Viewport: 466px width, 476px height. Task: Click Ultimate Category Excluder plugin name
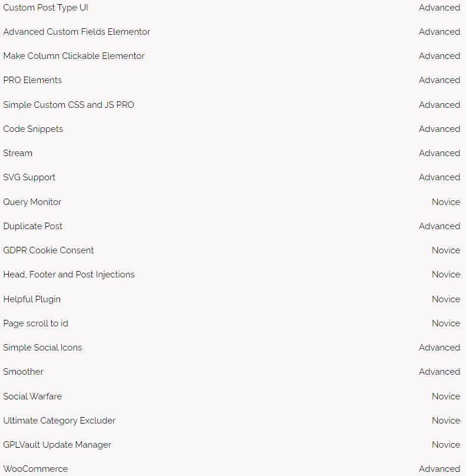pyautogui.click(x=60, y=421)
